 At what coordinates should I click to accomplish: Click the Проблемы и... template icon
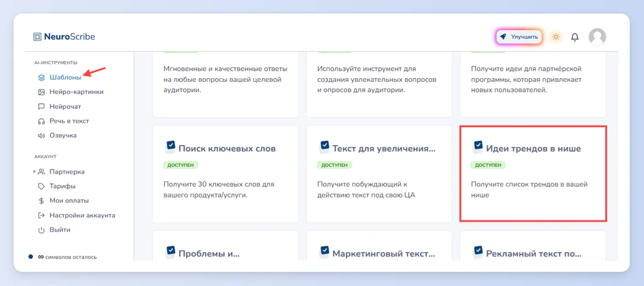coord(170,252)
